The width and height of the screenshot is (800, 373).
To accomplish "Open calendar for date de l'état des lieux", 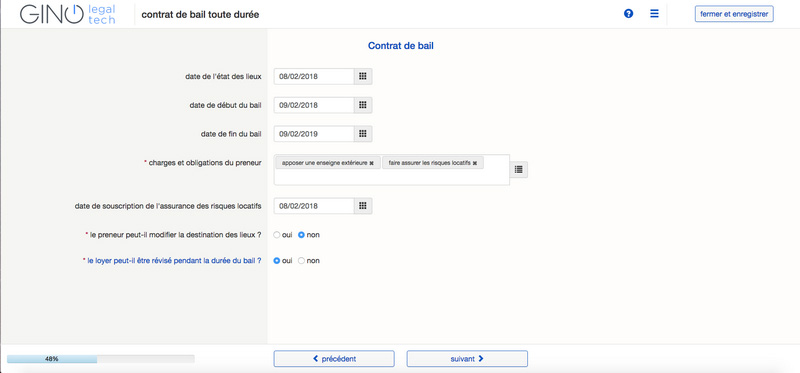I will [x=363, y=77].
